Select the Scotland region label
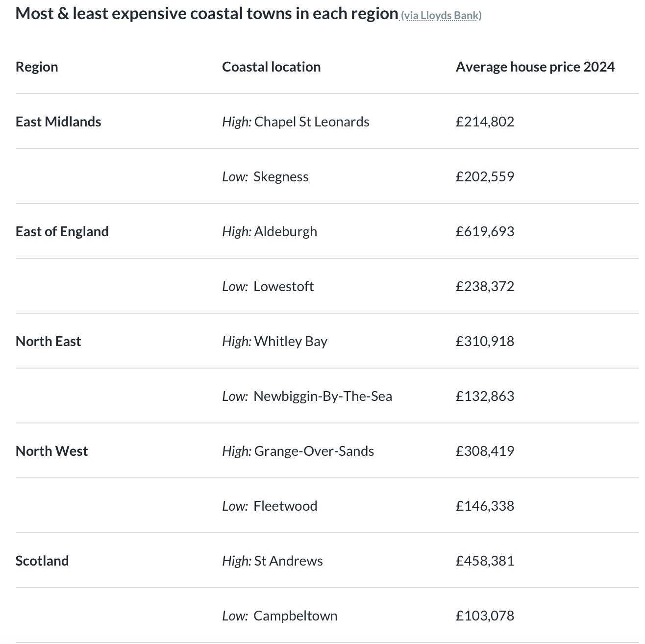The width and height of the screenshot is (645, 644). 42,561
